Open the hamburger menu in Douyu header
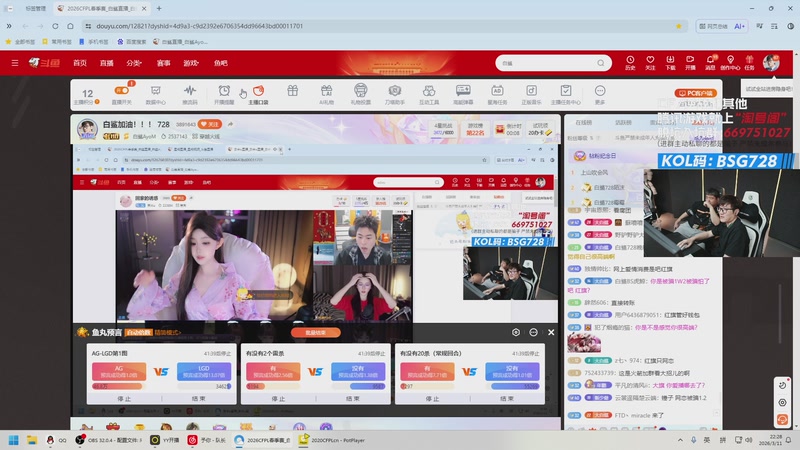This screenshot has width=800, height=450. pyautogui.click(x=15, y=63)
